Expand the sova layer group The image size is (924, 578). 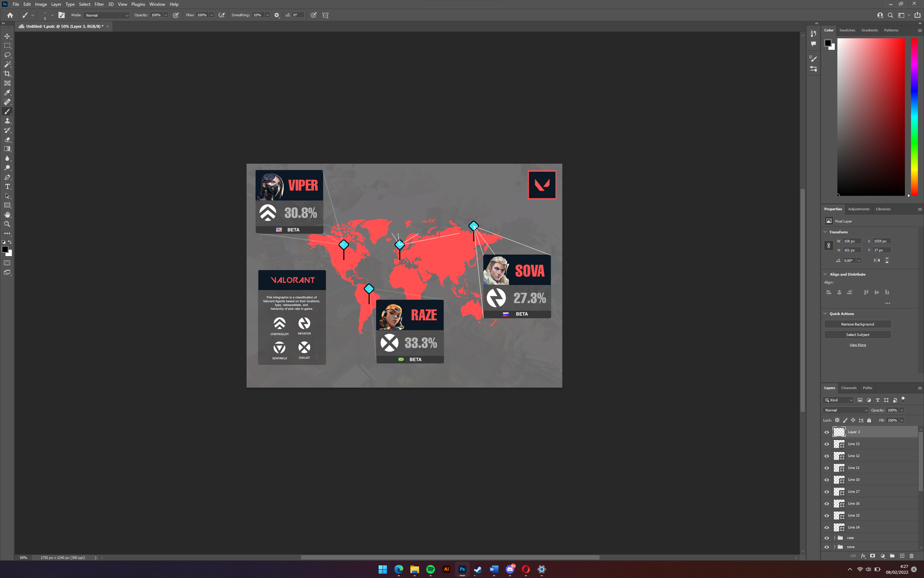click(834, 547)
